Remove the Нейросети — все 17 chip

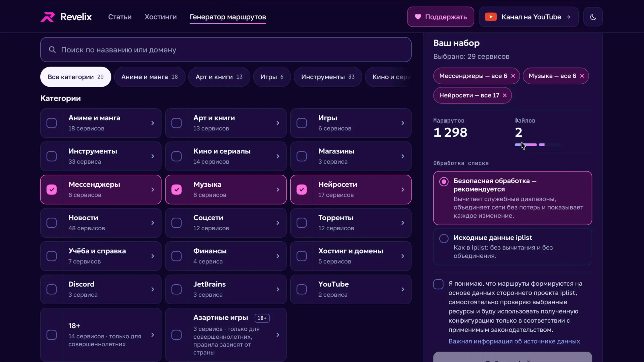tap(505, 95)
